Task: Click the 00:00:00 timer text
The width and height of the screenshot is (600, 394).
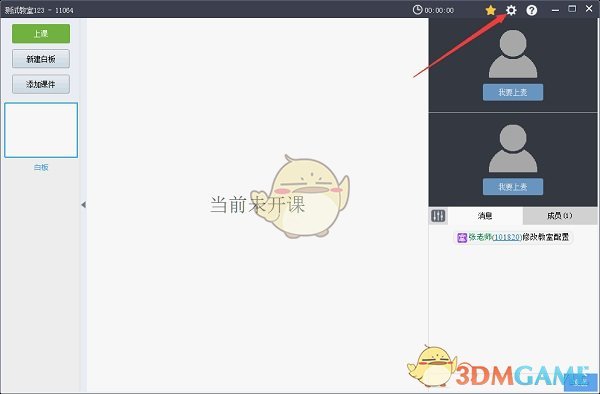Action: 439,11
